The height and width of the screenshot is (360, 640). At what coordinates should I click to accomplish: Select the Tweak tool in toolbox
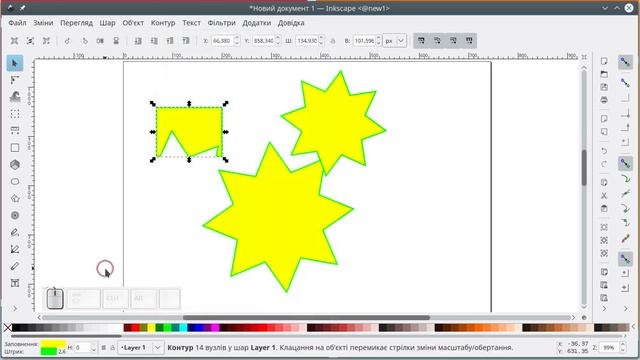pos(15,97)
